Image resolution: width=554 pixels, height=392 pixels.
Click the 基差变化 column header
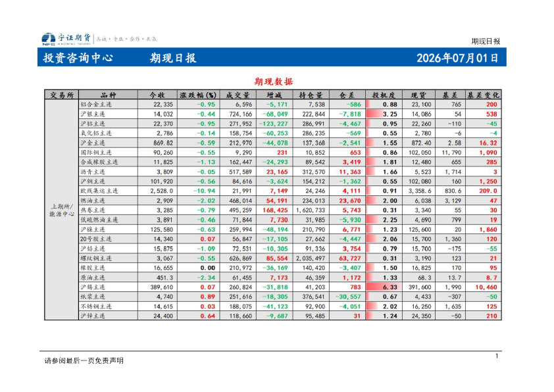(x=484, y=95)
